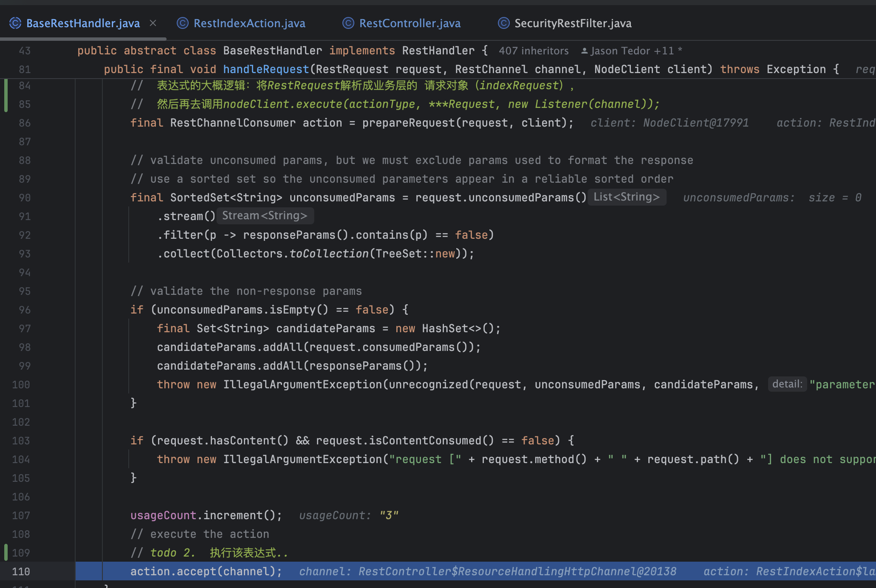This screenshot has height=588, width=876.
Task: Click the 'detail:' parameter name hint
Action: pyautogui.click(x=787, y=384)
